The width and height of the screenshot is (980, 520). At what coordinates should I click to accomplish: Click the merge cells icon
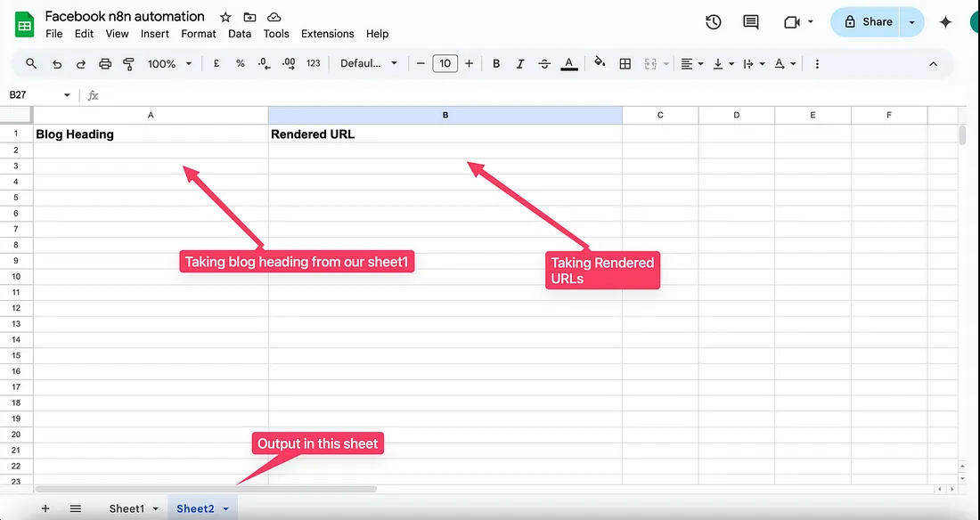(x=650, y=64)
